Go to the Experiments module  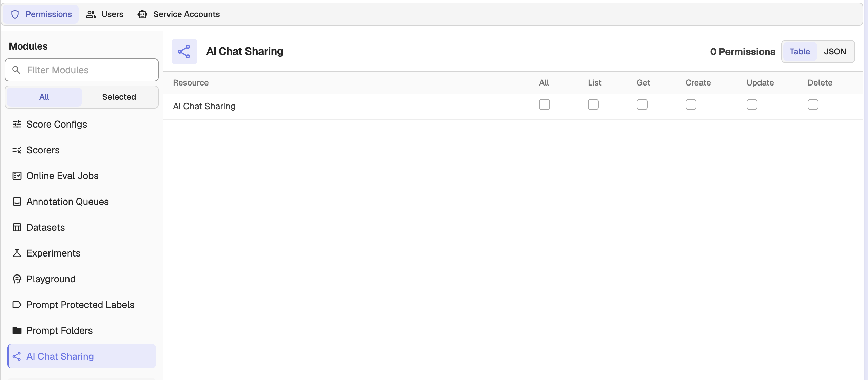pos(82,253)
